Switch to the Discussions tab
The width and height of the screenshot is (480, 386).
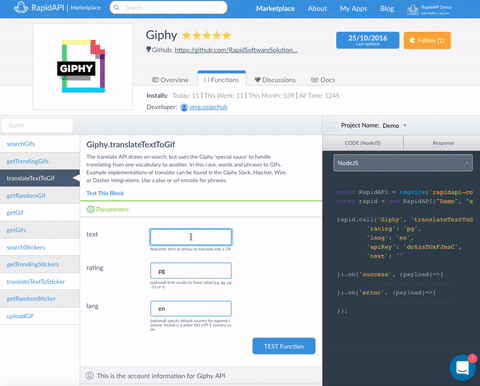point(275,80)
